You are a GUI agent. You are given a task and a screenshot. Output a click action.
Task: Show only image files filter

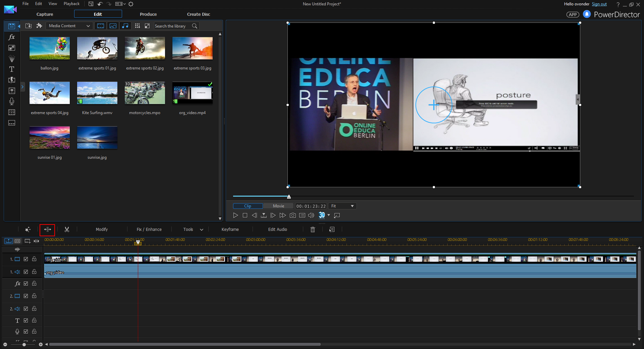113,26
